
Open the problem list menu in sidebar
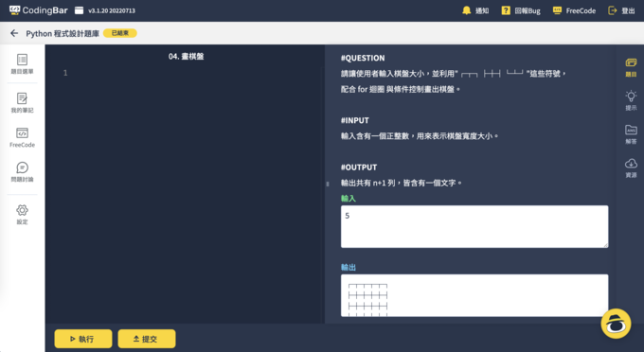22,64
